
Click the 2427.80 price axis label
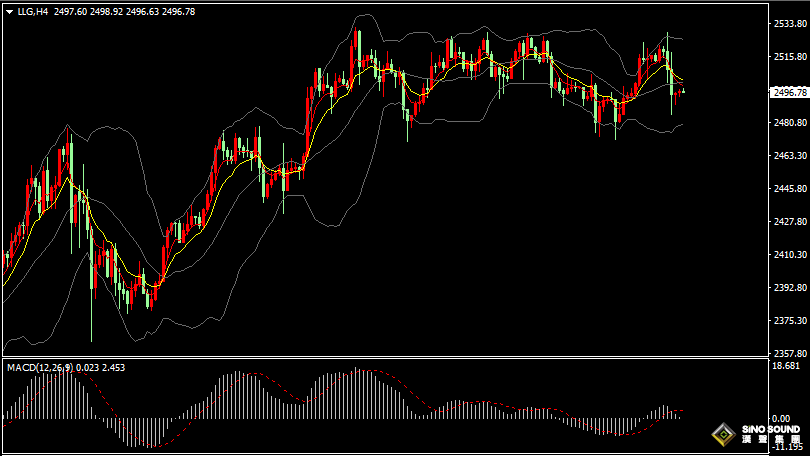tap(788, 222)
